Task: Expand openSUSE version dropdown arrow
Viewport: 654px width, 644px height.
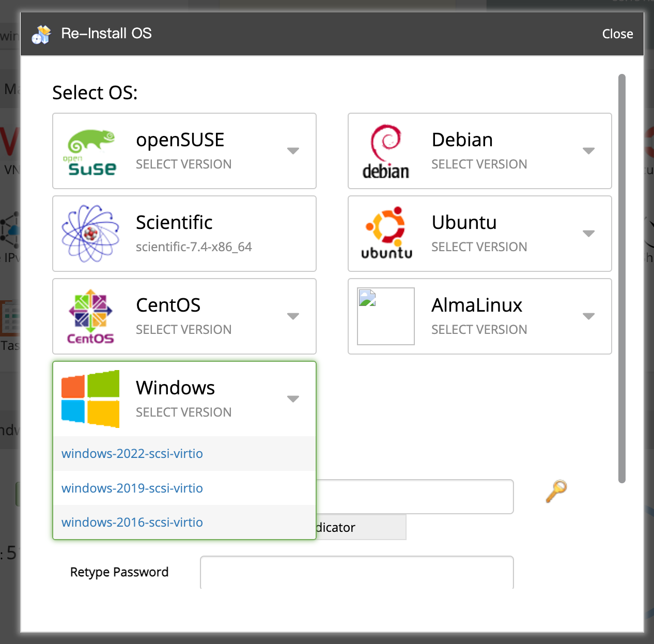Action: coord(293,151)
